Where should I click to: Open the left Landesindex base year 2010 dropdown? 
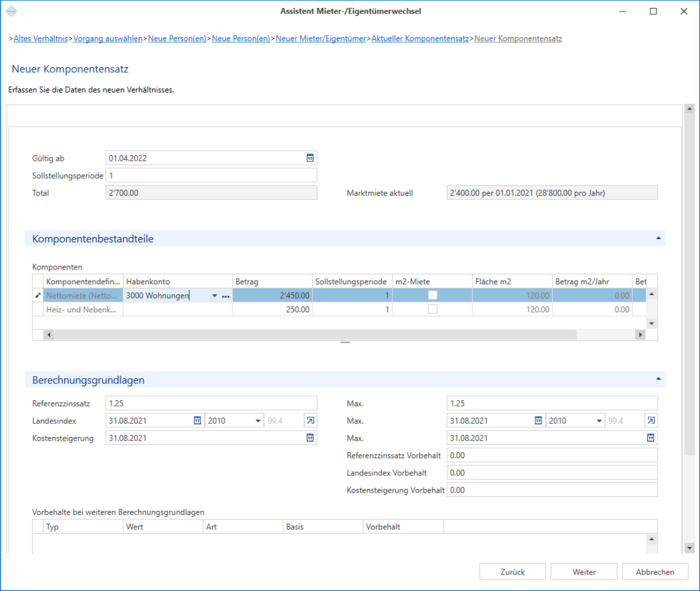(257, 421)
